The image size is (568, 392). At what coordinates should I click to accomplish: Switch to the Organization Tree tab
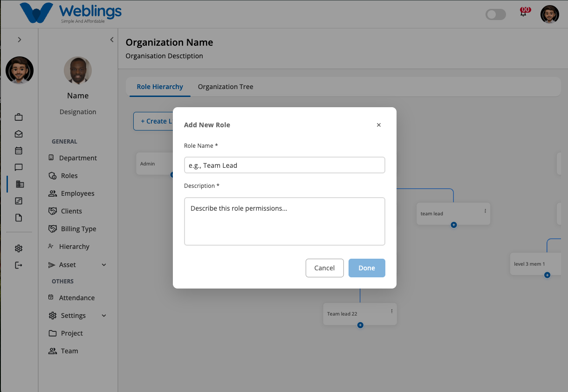(x=226, y=87)
